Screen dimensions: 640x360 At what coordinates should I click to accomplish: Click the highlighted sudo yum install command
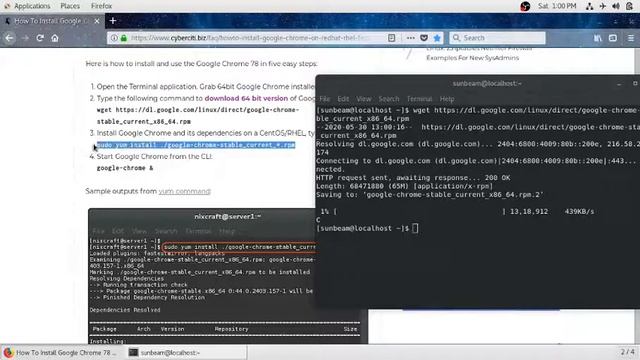196,145
